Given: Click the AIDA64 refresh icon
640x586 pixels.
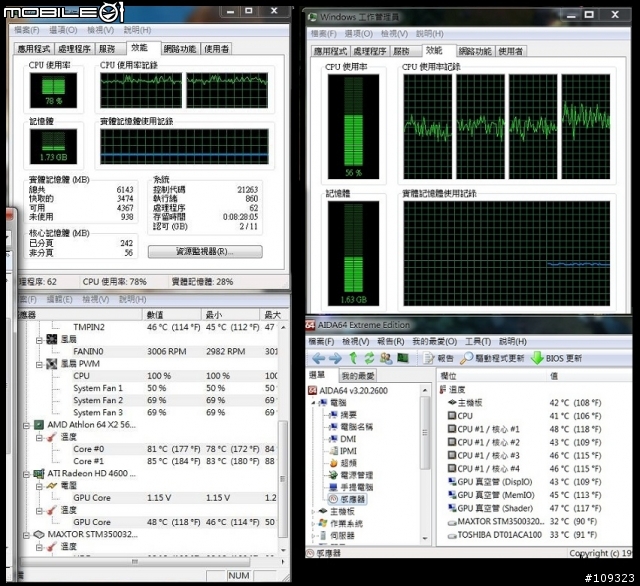Looking at the screenshot, I should click(x=369, y=358).
